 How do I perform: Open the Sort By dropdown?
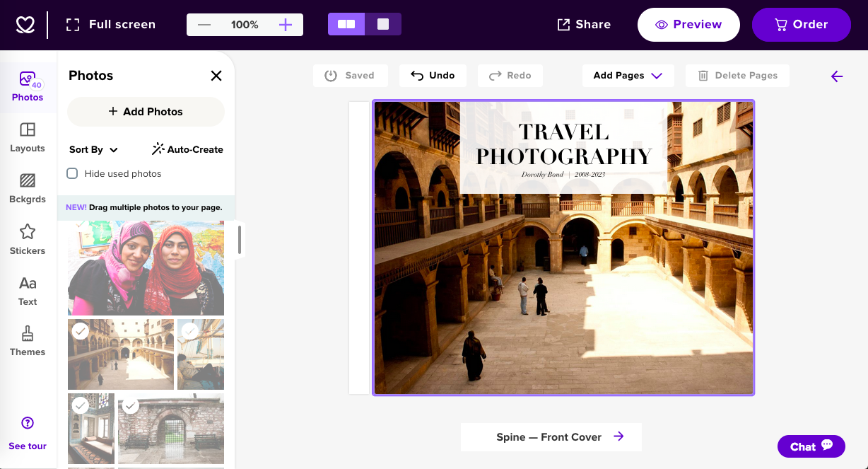93,149
